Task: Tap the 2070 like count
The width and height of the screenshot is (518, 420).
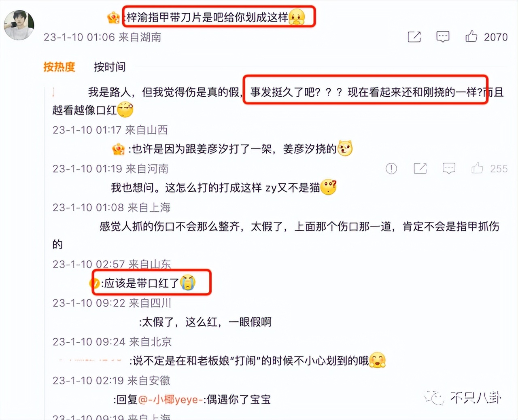Action: (496, 37)
